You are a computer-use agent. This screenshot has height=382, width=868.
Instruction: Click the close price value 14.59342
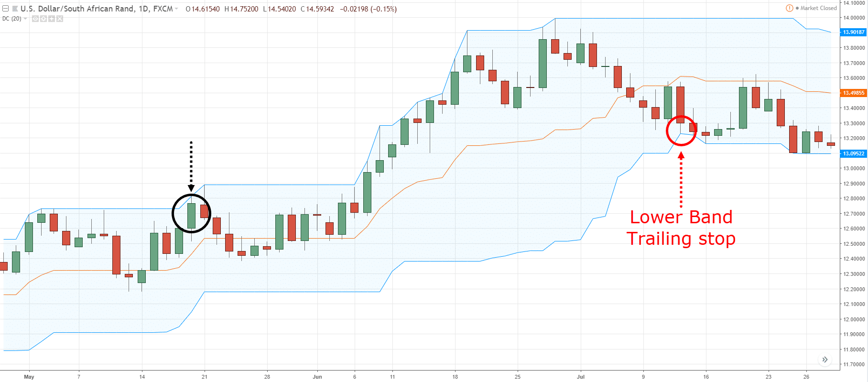coord(320,9)
